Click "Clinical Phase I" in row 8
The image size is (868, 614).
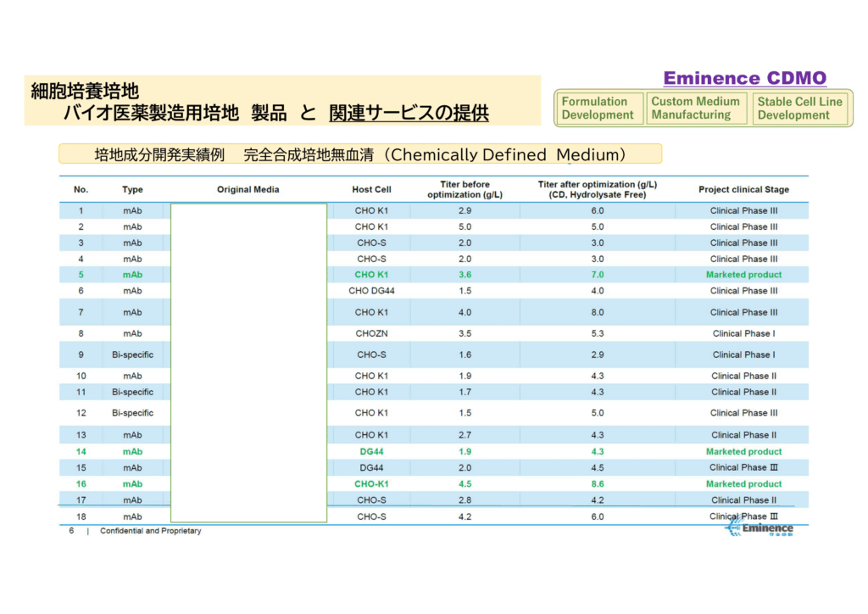coord(743,333)
